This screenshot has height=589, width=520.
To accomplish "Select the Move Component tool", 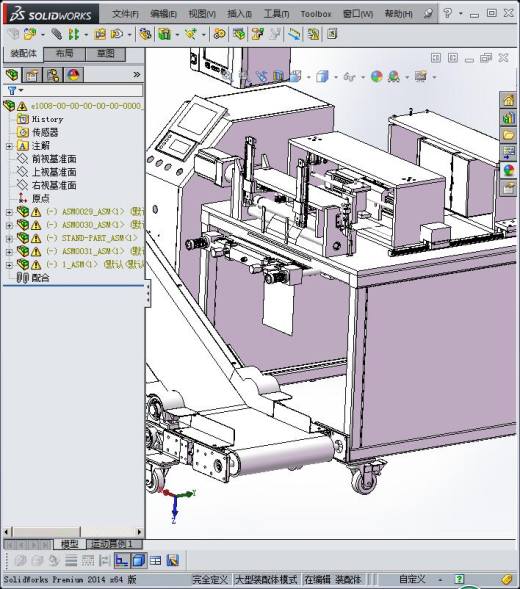I will 117,34.
